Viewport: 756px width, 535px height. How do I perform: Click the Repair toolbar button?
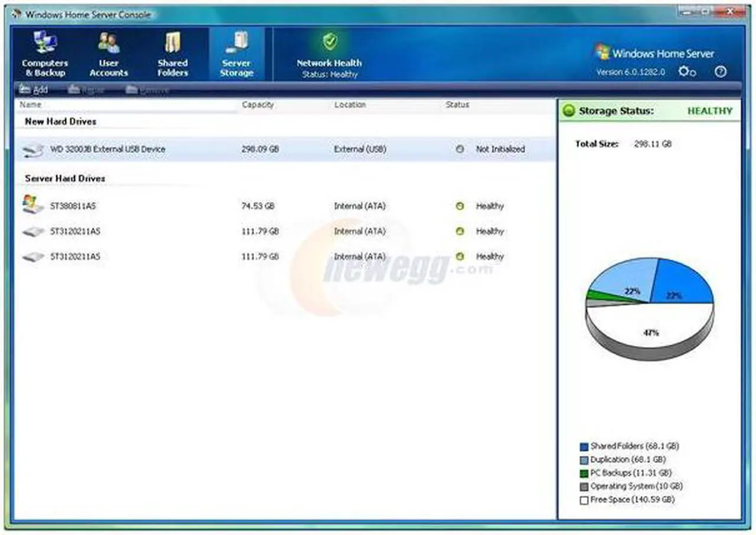86,90
